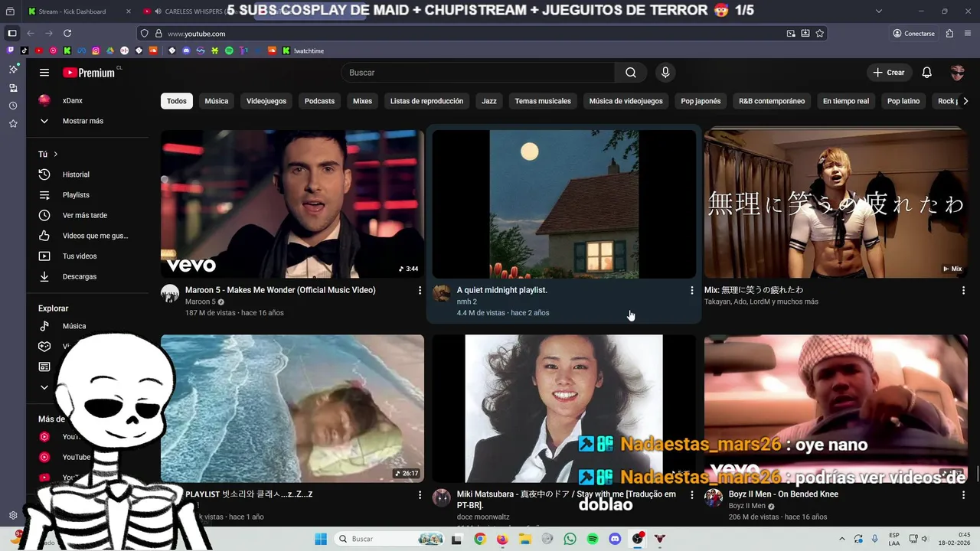Image resolution: width=980 pixels, height=551 pixels.
Task: Open the Miki Matsubara video thumbnail
Action: click(563, 408)
